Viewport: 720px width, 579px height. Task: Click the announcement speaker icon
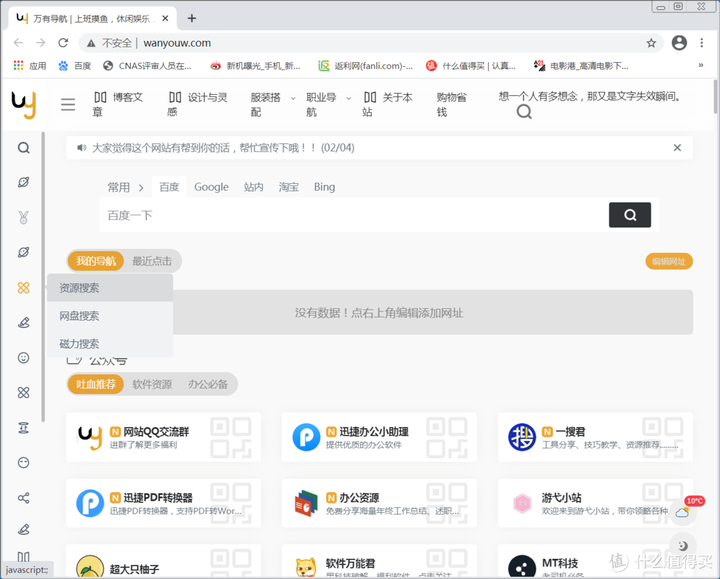pyautogui.click(x=81, y=148)
